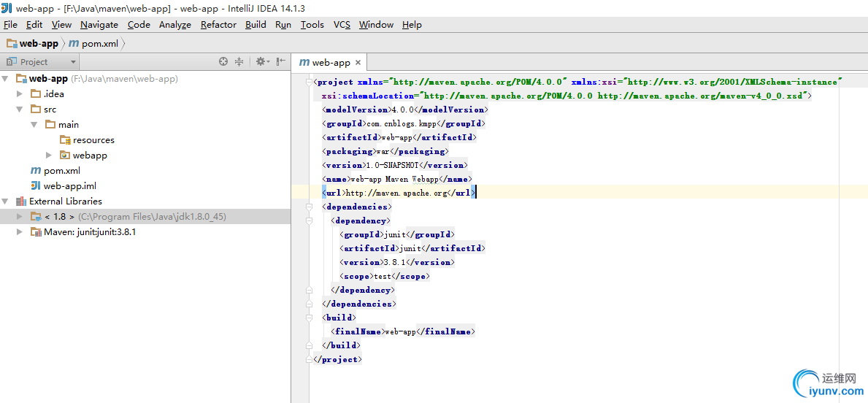Viewport: 868px width, 403px height.
Task: Click the Maven junit library icon
Action: pos(36,232)
